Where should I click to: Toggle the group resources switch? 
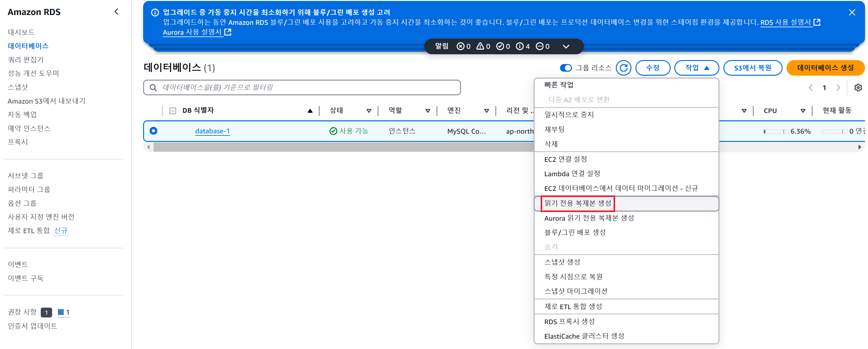[566, 68]
